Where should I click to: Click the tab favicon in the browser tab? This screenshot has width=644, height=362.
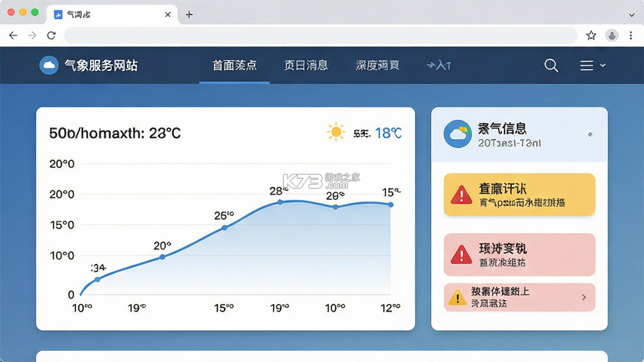58,15
